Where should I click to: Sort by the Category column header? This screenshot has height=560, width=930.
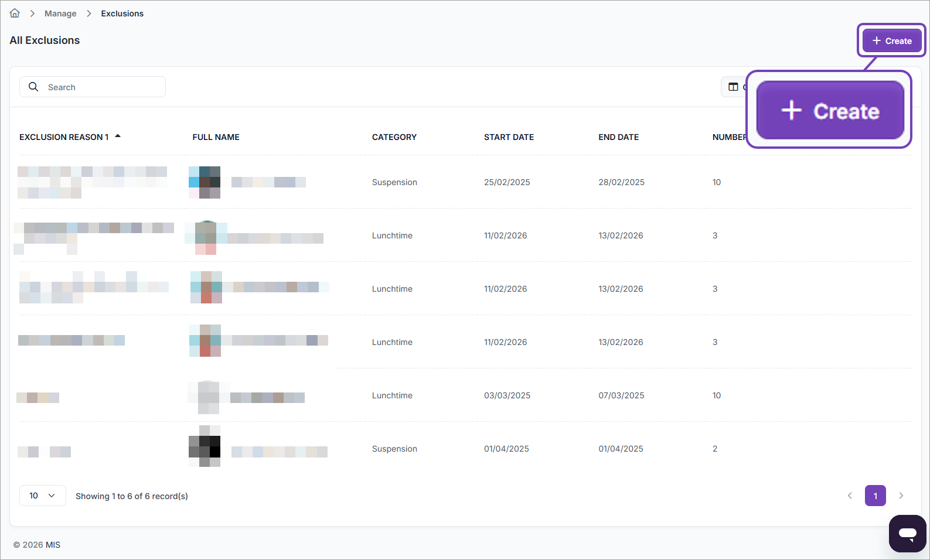click(394, 137)
